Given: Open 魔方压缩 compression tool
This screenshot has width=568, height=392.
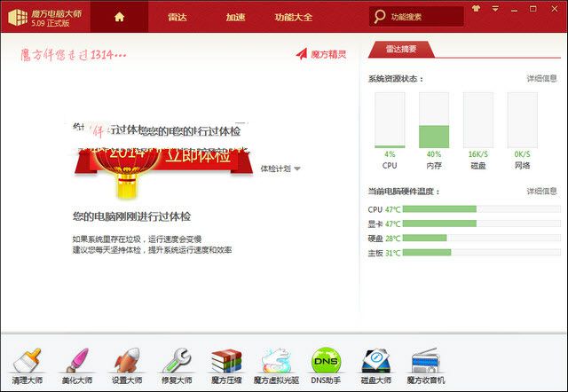Looking at the screenshot, I should click(x=226, y=365).
